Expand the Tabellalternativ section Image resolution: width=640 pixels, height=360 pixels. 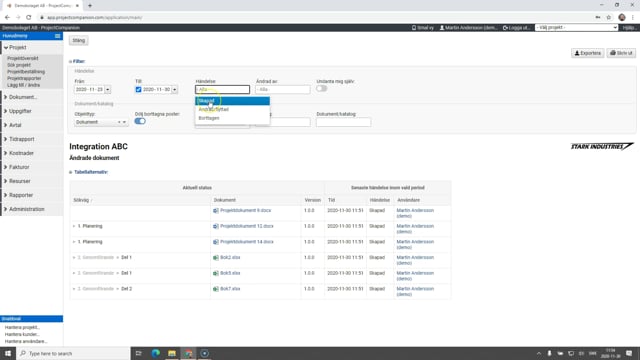point(89,172)
